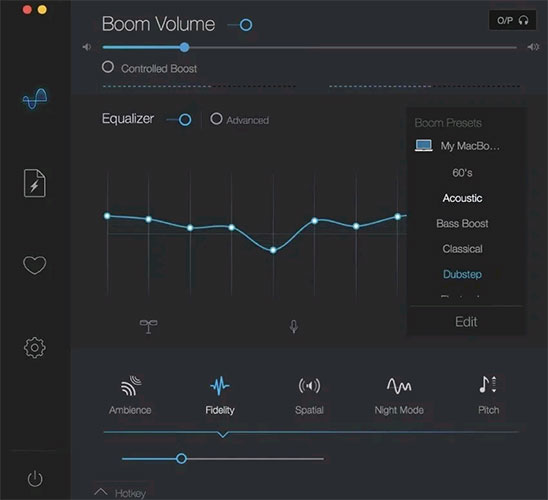
Task: Click the yellow minimize window button
Action: [x=42, y=9]
